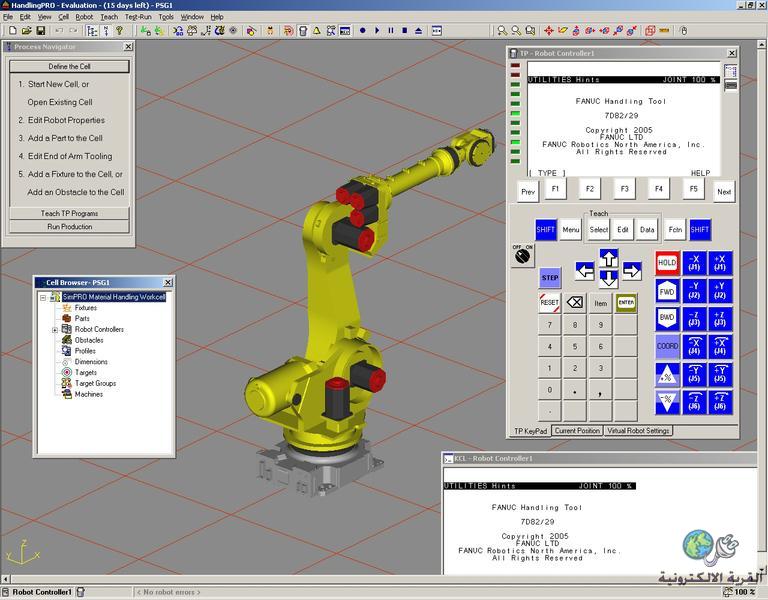Select the TP KeyPad tab
The image size is (768, 600).
coord(530,431)
